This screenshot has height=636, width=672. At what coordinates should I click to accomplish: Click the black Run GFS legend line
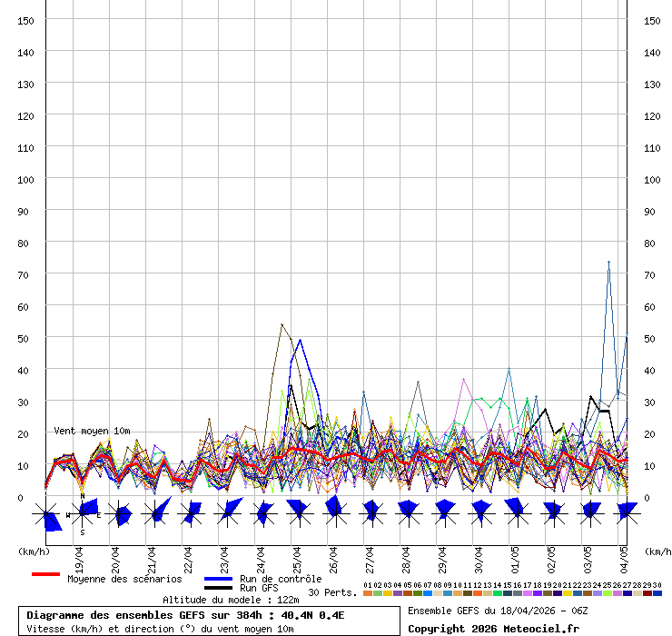pyautogui.click(x=218, y=589)
